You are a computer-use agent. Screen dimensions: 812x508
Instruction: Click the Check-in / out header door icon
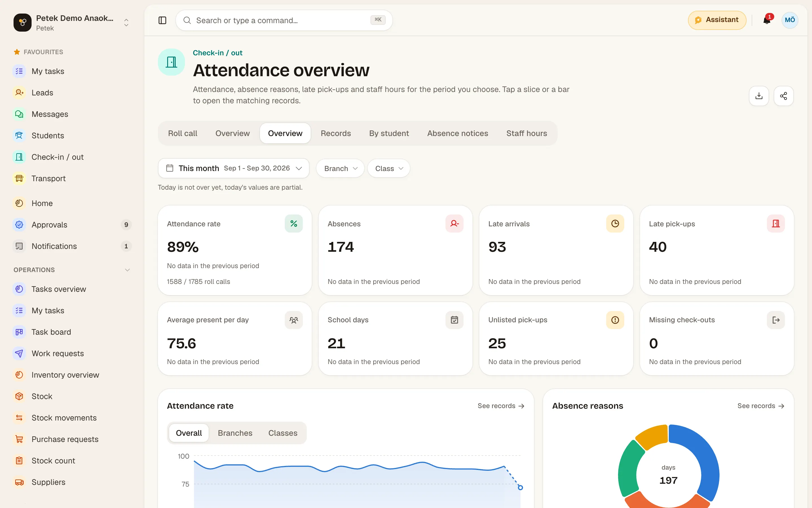pos(171,62)
